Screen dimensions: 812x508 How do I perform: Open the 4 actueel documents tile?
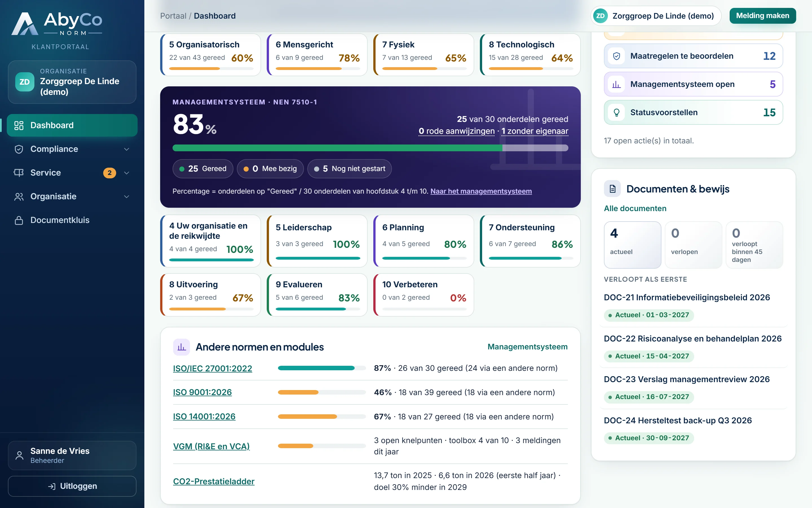pyautogui.click(x=632, y=245)
